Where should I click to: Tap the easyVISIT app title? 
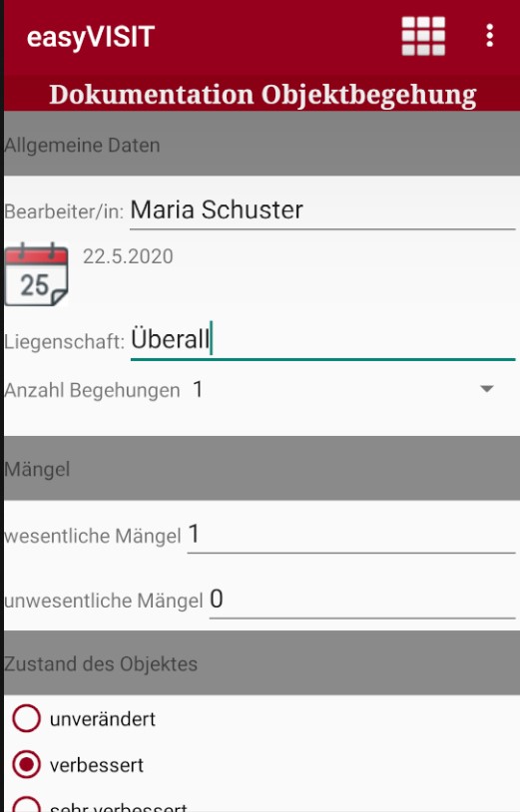point(91,37)
